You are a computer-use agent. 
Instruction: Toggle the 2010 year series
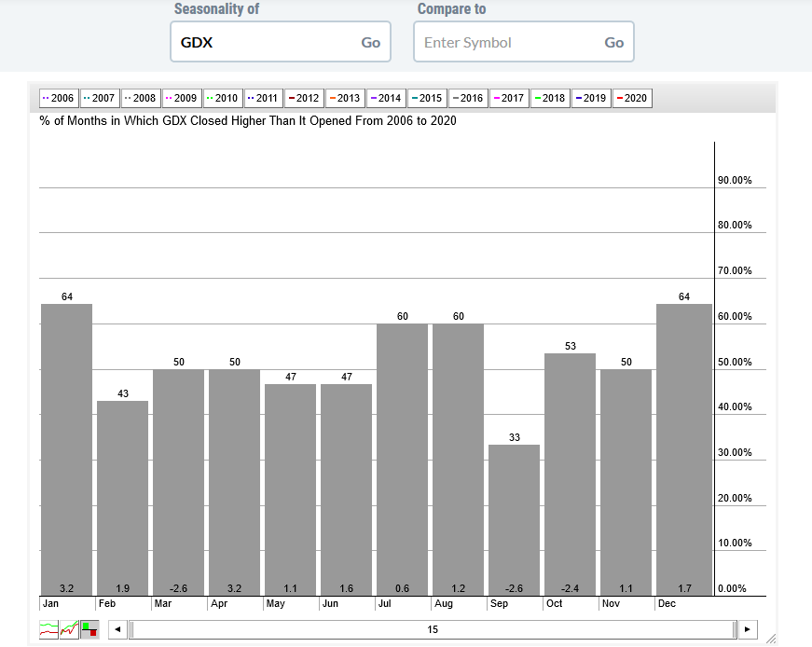point(222,98)
